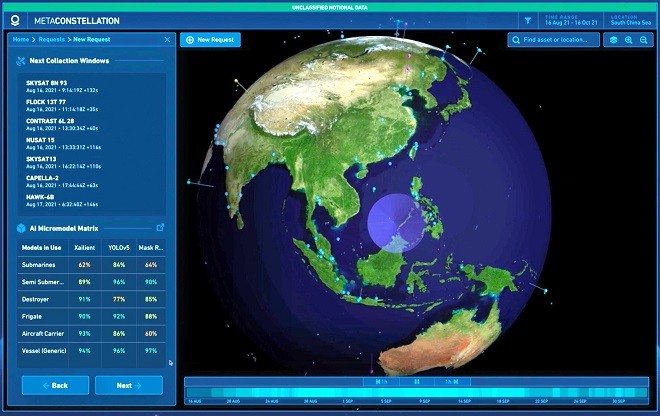Click the New Request button
This screenshot has width=660, height=416.
210,40
